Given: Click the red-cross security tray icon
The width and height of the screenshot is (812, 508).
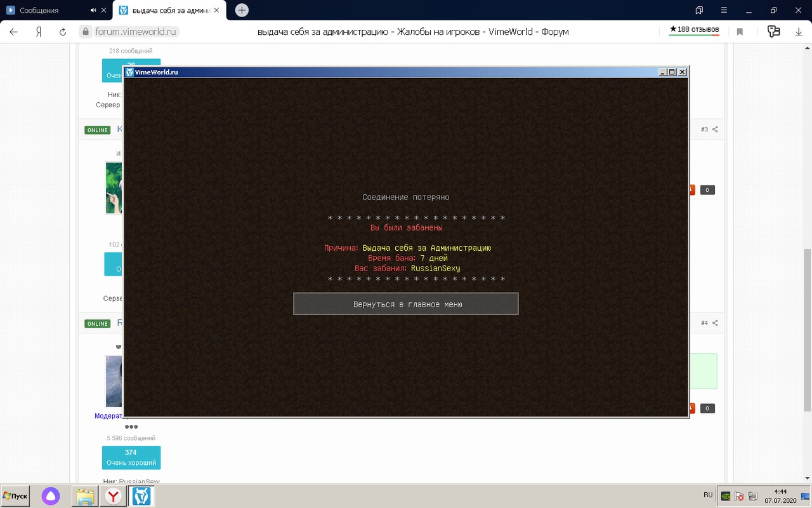Looking at the screenshot, I should 739,497.
